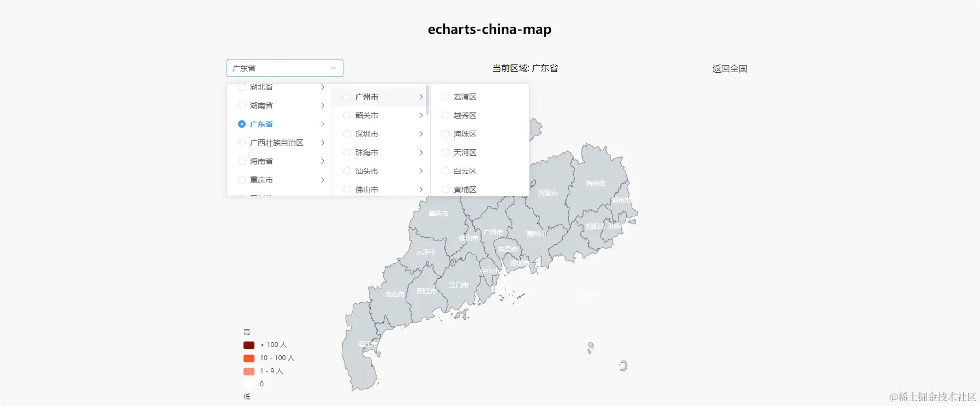Click the 东莞市 region on map
The height and width of the screenshot is (406, 980).
pyautogui.click(x=508, y=249)
